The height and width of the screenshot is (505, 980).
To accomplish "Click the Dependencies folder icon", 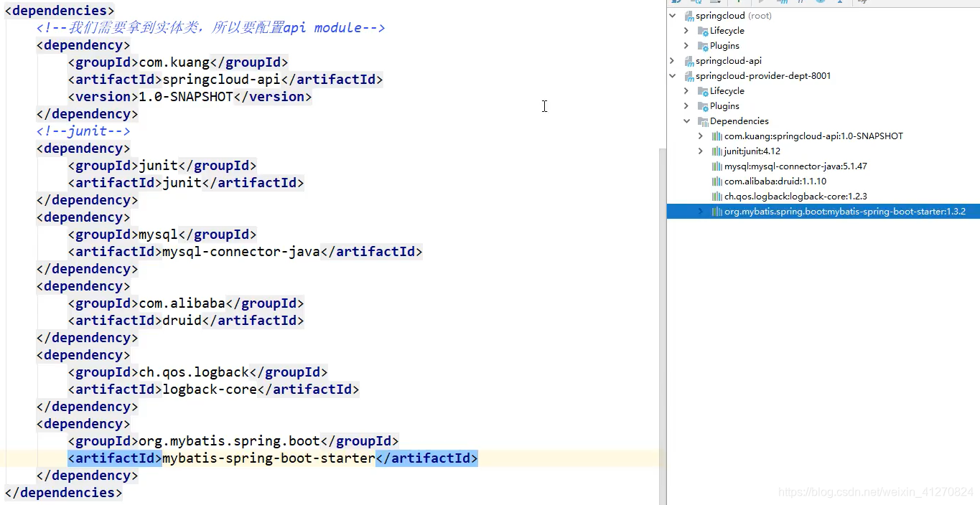I will pos(704,121).
